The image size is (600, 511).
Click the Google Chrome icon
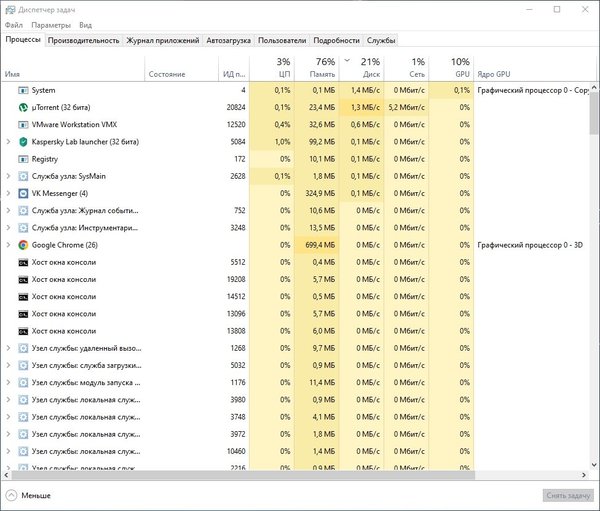tap(23, 245)
